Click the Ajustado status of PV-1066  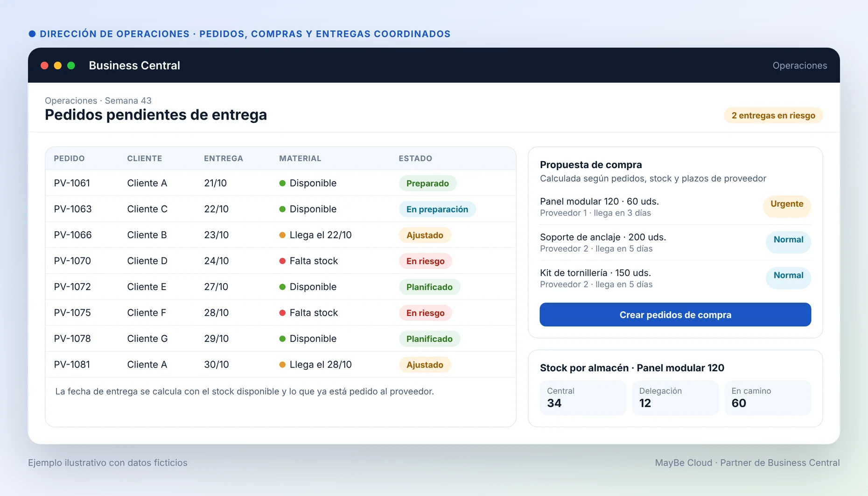coord(425,235)
